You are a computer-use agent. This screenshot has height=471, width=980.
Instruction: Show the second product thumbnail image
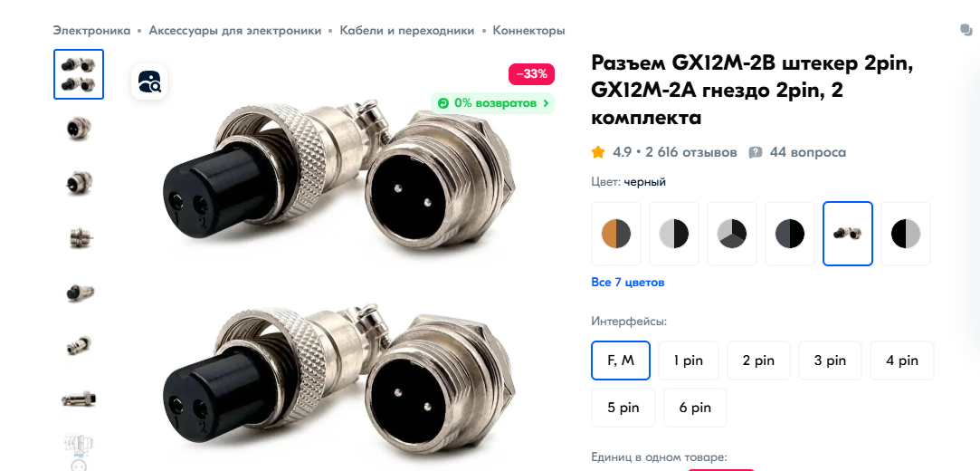pyautogui.click(x=79, y=129)
